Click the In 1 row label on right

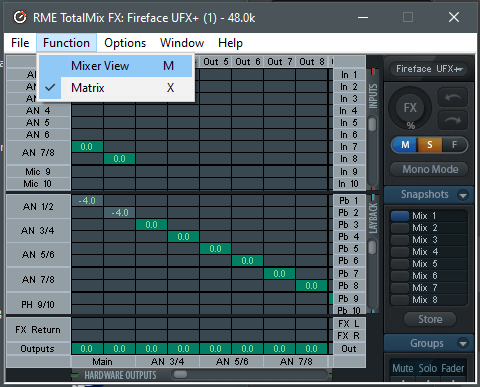[349, 75]
